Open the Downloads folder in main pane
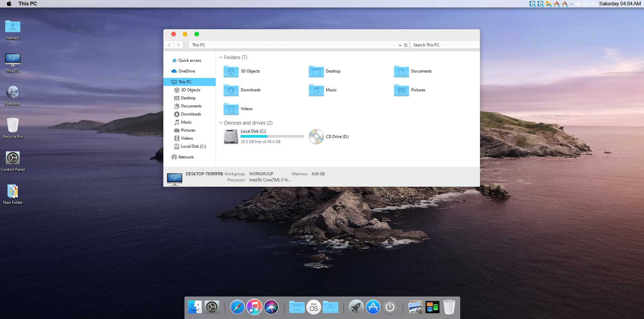This screenshot has width=644, height=319. [x=231, y=90]
